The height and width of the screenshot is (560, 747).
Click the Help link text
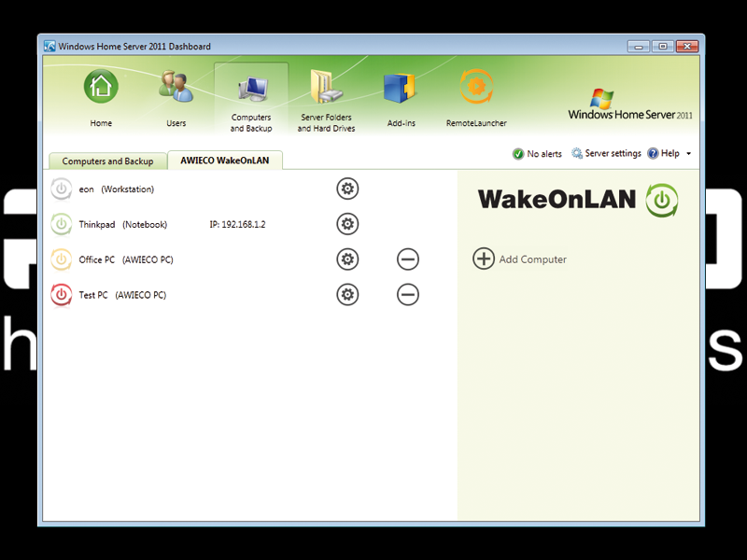(669, 153)
